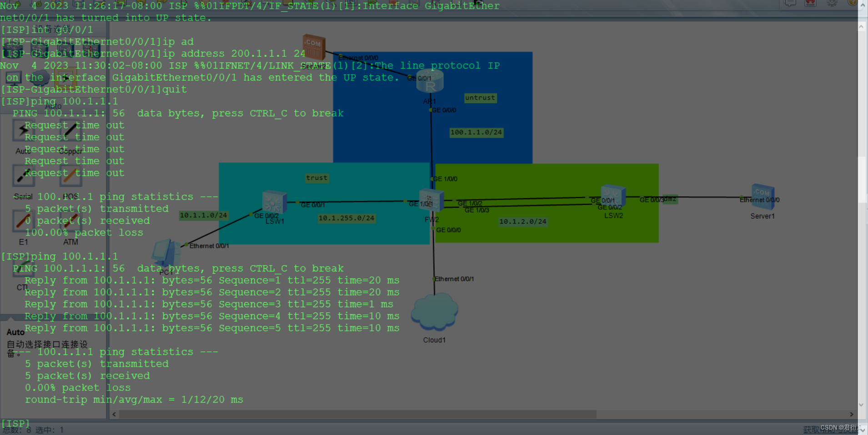Image resolution: width=868 pixels, height=435 pixels.
Task: Open the Huawei website toolbar icon
Action: [x=811, y=3]
